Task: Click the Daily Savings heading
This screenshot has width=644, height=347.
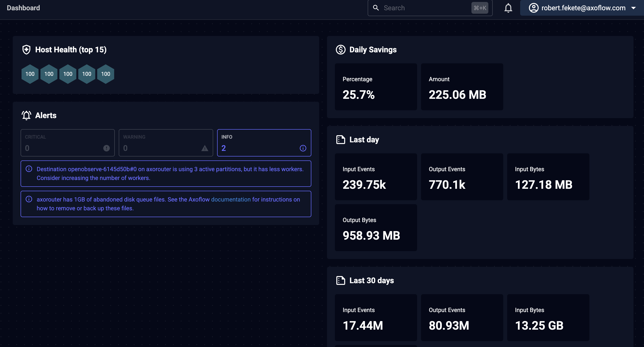Action: coord(373,50)
